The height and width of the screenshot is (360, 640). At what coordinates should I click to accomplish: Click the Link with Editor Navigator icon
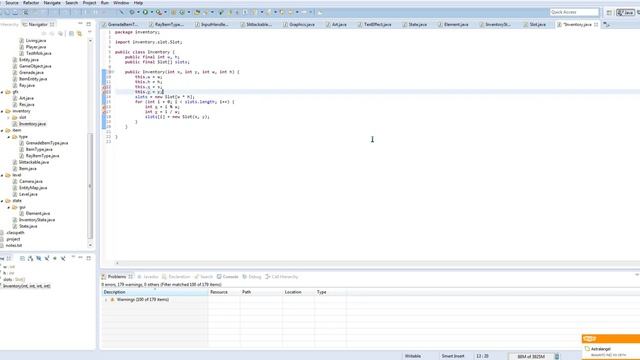pos(79,33)
